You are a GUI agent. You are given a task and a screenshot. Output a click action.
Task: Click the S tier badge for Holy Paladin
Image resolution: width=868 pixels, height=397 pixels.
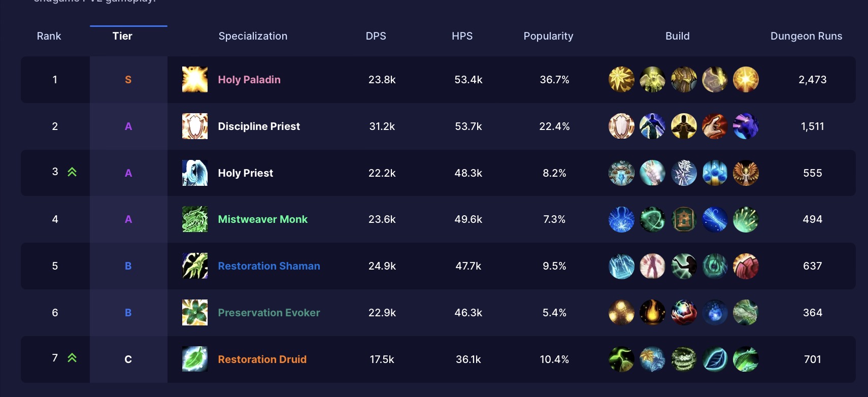point(128,80)
